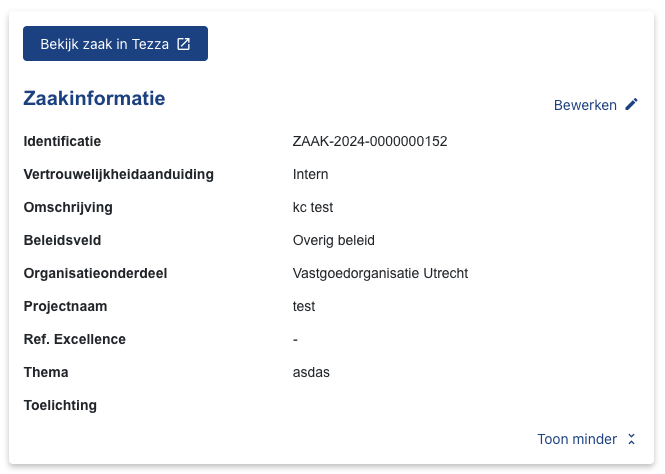Click the Overig beleid value

334,240
